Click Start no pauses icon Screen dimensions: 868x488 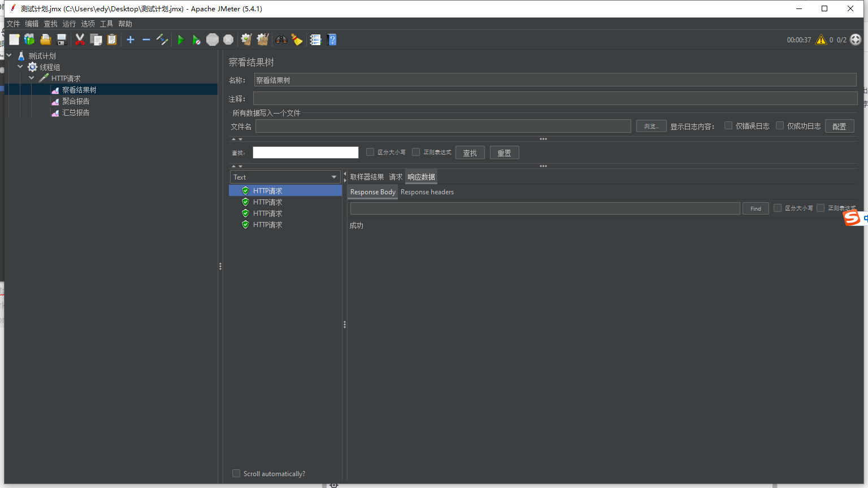[196, 40]
